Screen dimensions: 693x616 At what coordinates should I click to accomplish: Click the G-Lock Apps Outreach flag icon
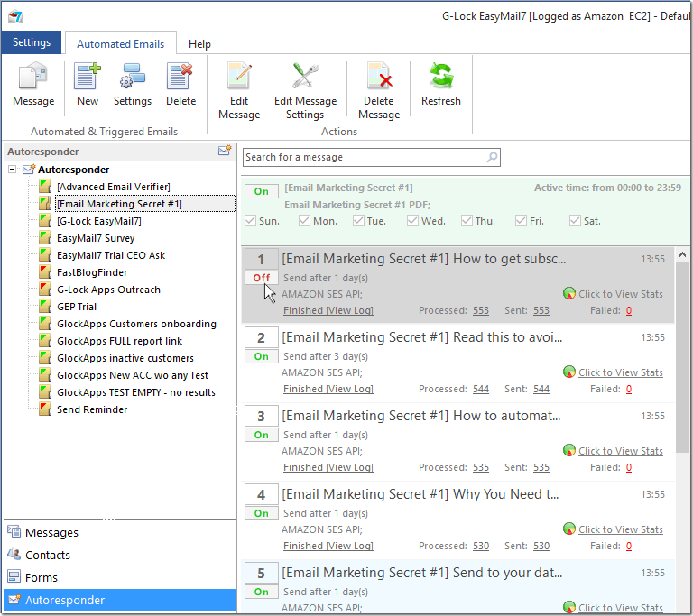[x=45, y=290]
